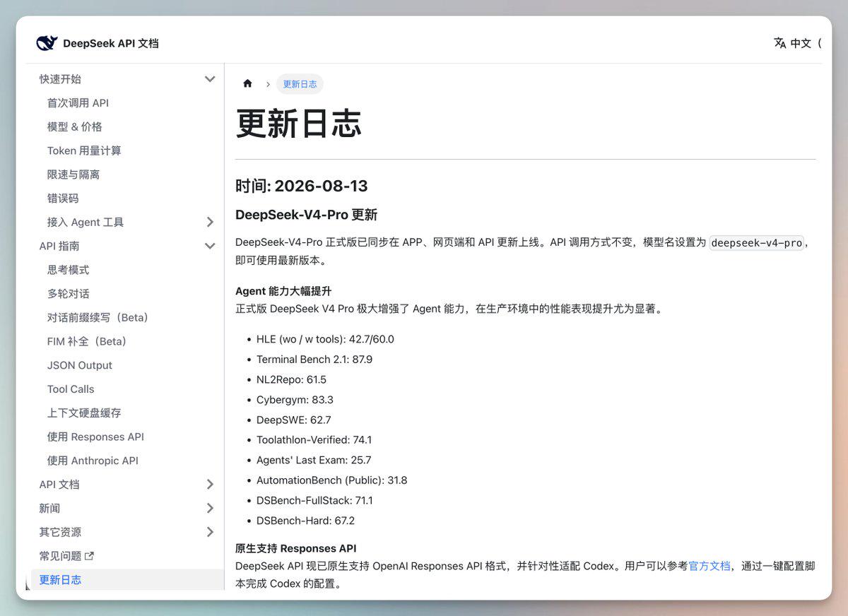Select API 指南 sidebar category
Screen dimensions: 848x616
[59, 246]
